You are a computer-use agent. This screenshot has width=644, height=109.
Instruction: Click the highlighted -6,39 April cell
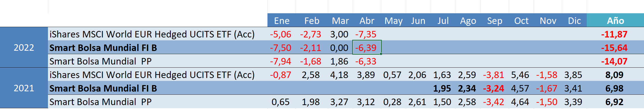(366, 48)
